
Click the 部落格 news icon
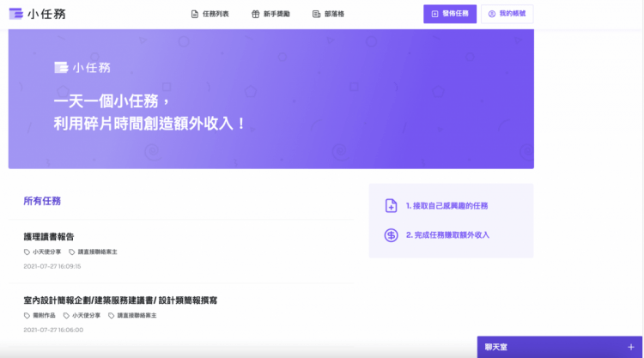(x=316, y=14)
